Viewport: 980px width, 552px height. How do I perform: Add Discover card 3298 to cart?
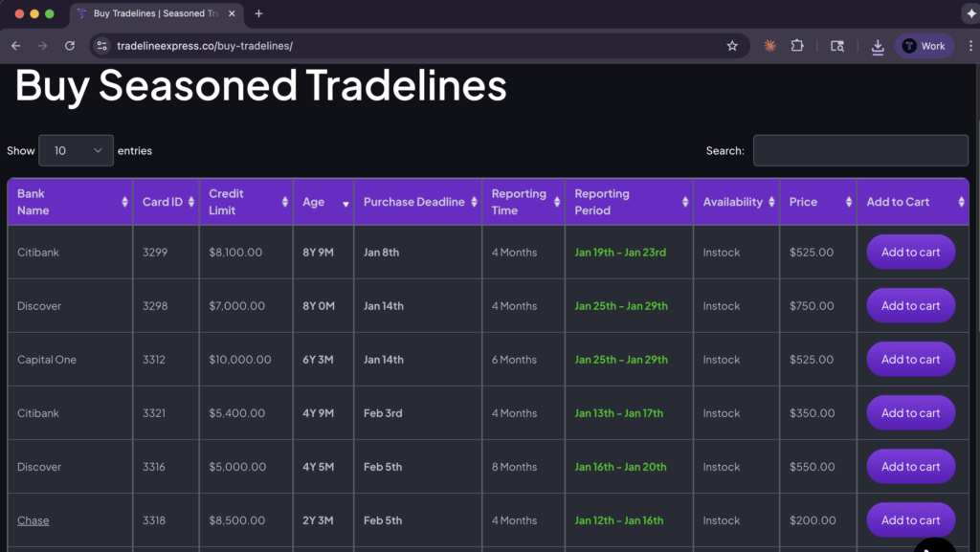(x=911, y=306)
